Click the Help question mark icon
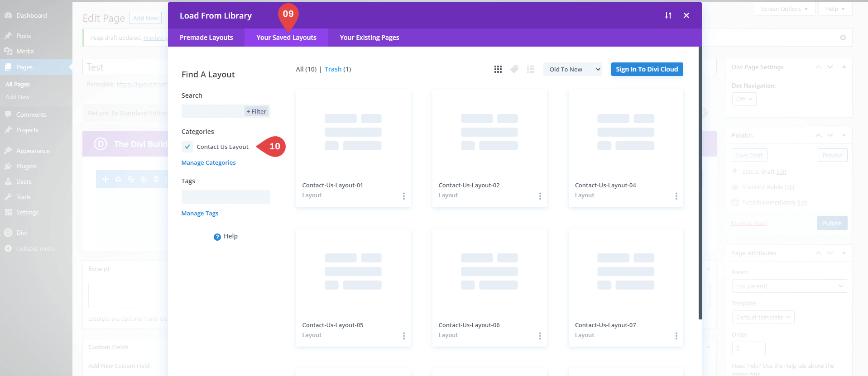This screenshot has width=868, height=376. pyautogui.click(x=217, y=237)
